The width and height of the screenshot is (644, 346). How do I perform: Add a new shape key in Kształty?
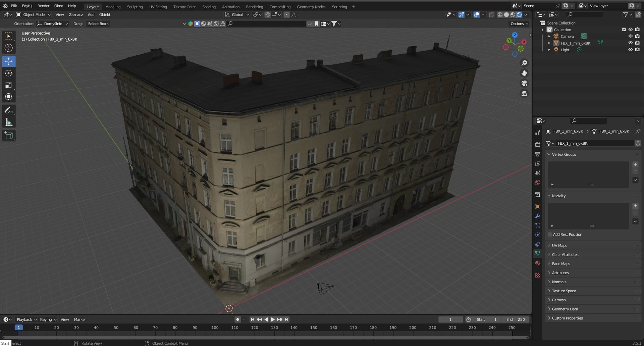635,206
